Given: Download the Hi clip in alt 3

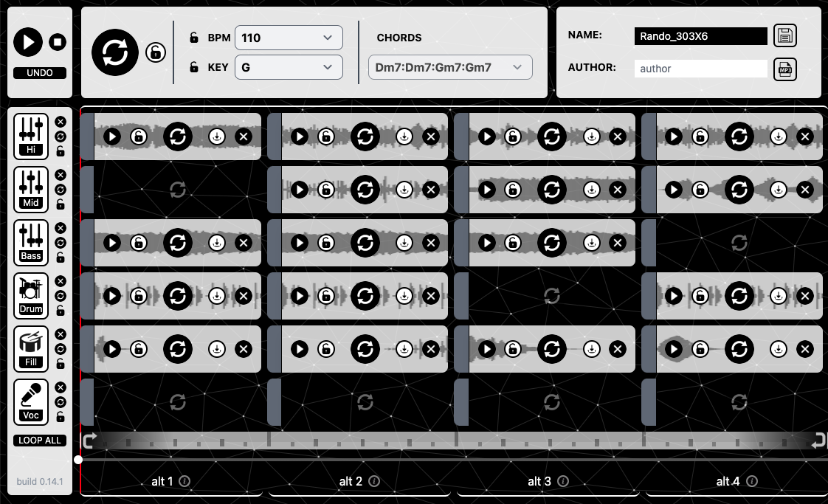Looking at the screenshot, I should (x=591, y=137).
